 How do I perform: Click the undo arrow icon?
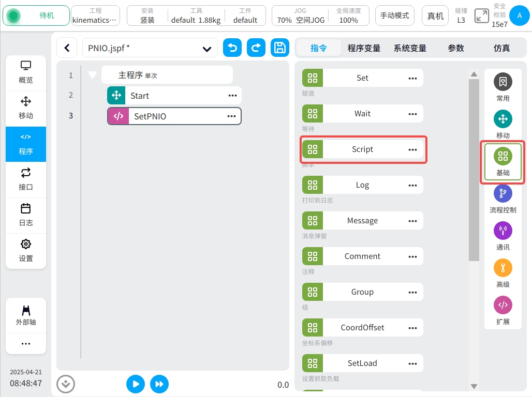(x=232, y=48)
